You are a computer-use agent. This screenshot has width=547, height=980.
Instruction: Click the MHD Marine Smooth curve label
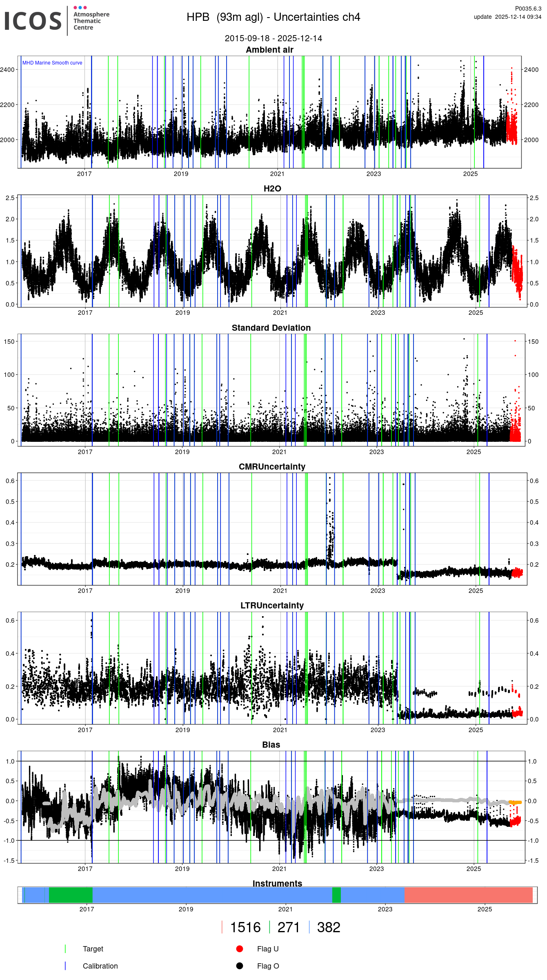(52, 63)
